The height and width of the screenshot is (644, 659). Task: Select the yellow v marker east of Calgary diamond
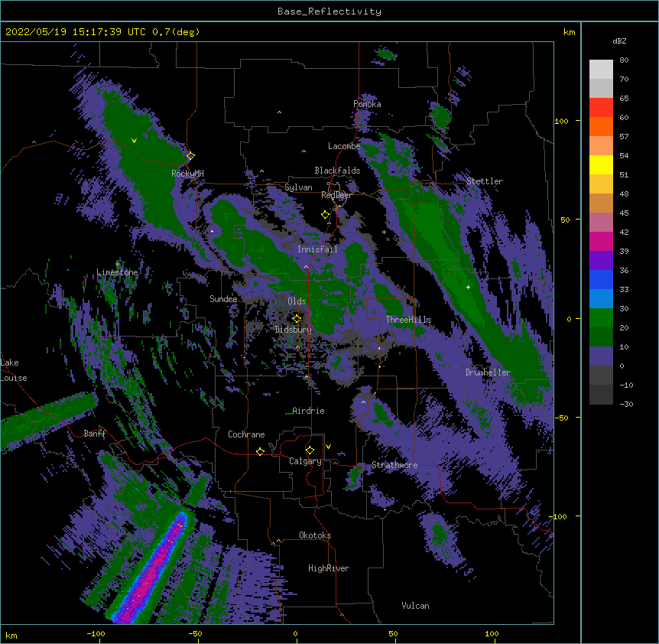[328, 447]
